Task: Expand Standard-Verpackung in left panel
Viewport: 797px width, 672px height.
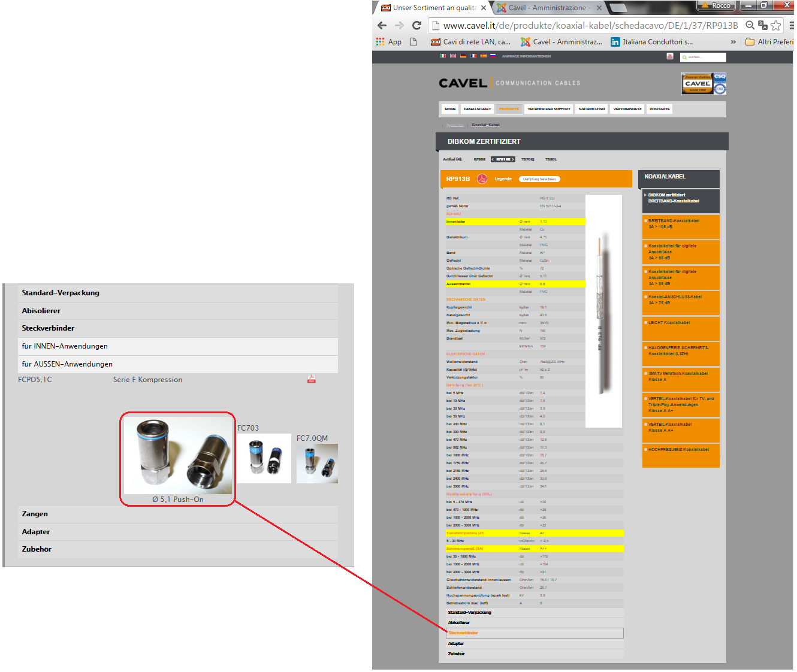Action: 178,293
